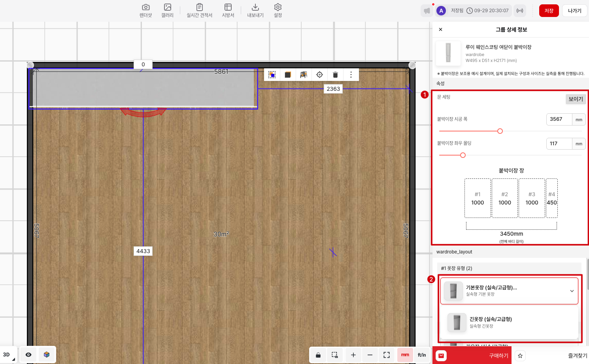This screenshot has width=589, height=364.
Task: Delete selected wardrobe with trash icon
Action: click(335, 75)
